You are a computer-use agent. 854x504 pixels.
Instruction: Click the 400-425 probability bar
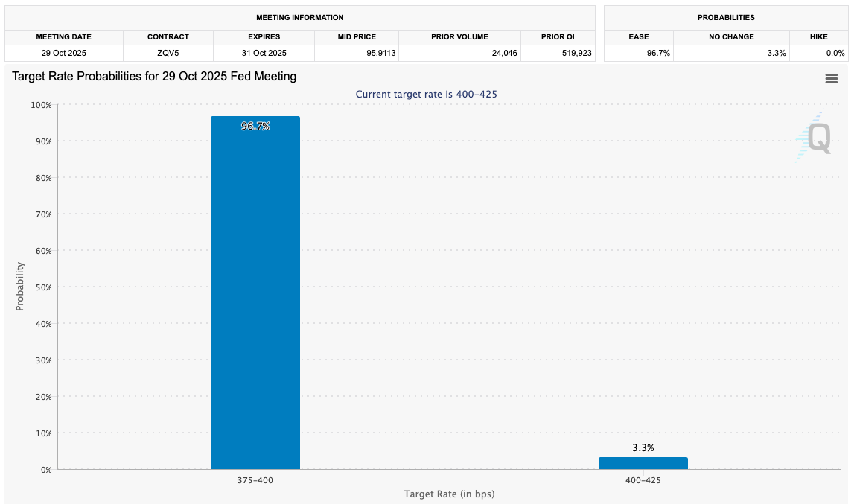point(643,463)
